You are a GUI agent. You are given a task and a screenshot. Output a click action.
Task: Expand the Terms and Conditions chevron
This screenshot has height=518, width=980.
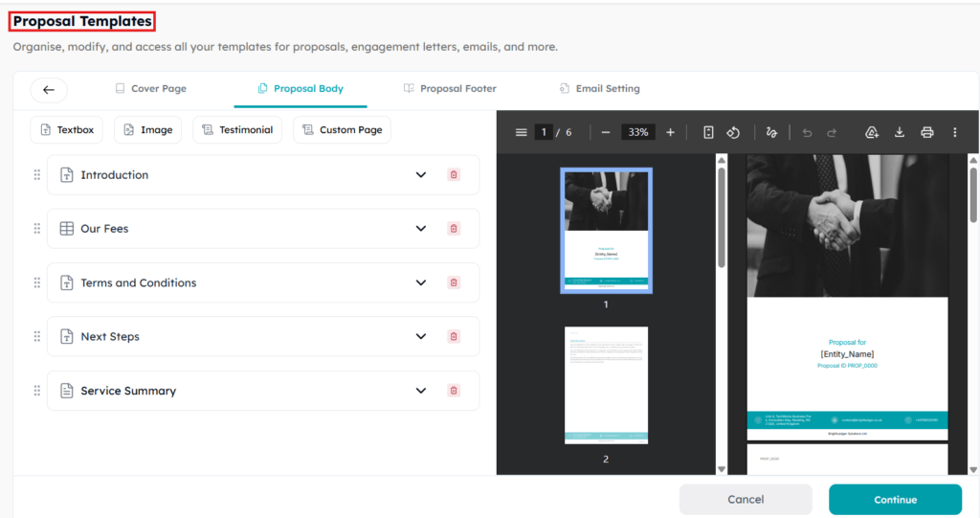(x=421, y=282)
